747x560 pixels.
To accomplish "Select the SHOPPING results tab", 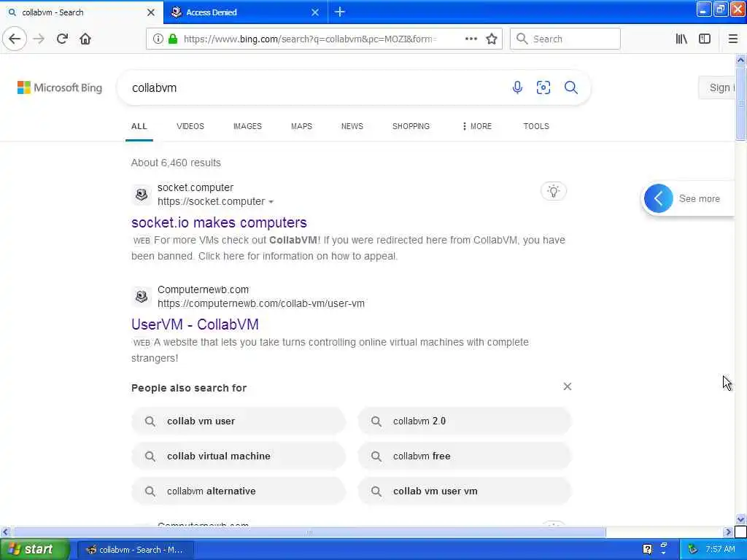I will pyautogui.click(x=411, y=126).
